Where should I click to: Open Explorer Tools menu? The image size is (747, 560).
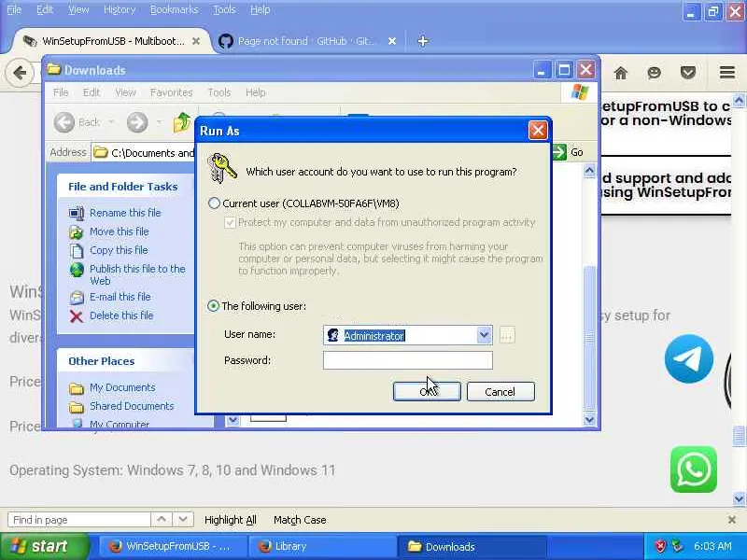point(219,92)
